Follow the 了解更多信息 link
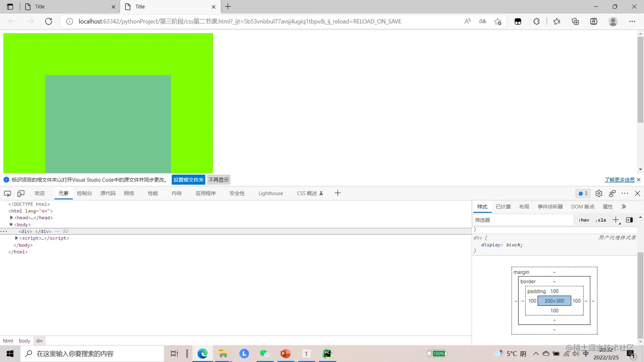Viewport: 644px width, 362px height. [619, 180]
